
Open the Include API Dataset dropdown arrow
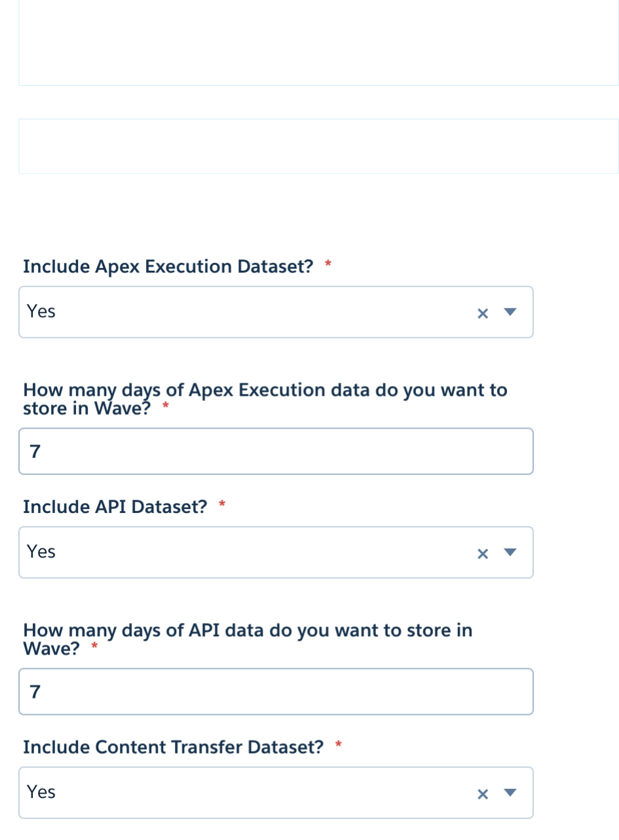pos(511,553)
